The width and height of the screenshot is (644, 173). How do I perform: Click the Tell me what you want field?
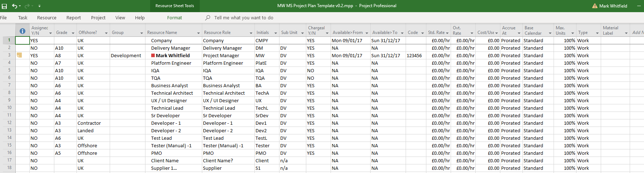(x=244, y=18)
